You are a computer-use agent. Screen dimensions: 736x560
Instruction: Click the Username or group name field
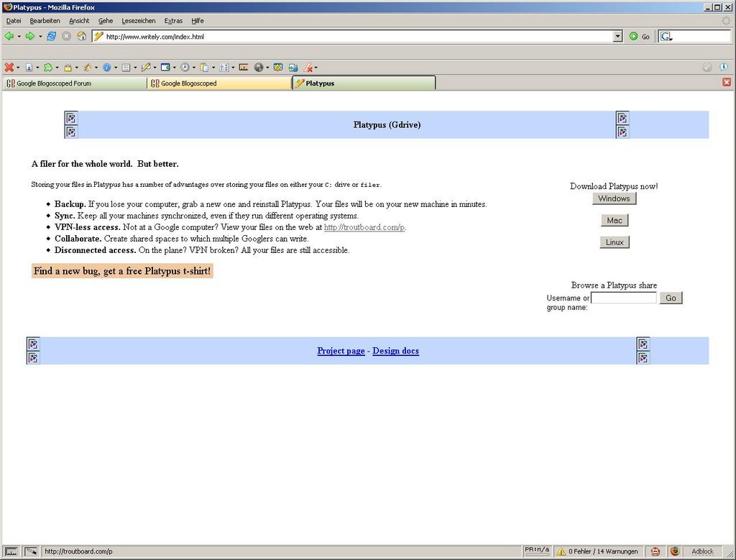[x=624, y=298]
